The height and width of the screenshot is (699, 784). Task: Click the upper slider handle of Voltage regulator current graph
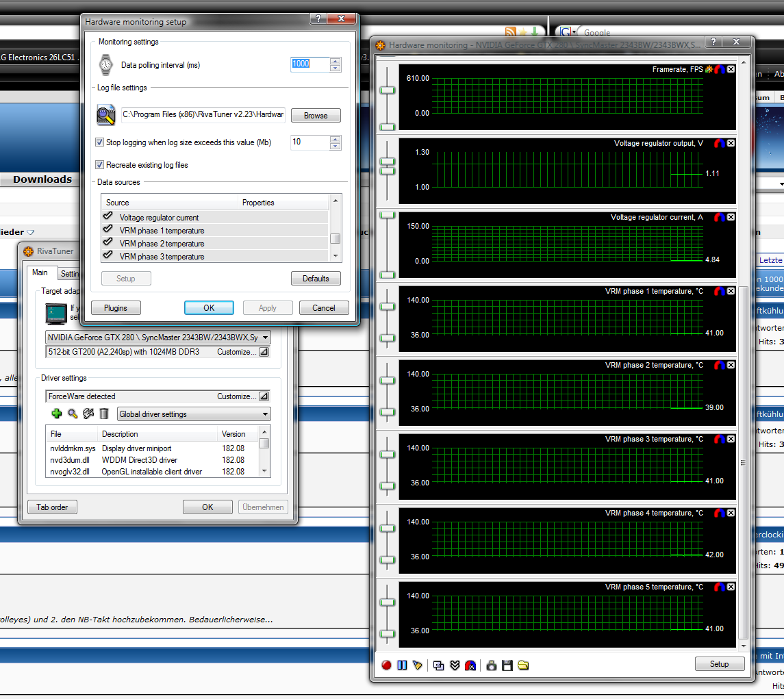(x=388, y=216)
